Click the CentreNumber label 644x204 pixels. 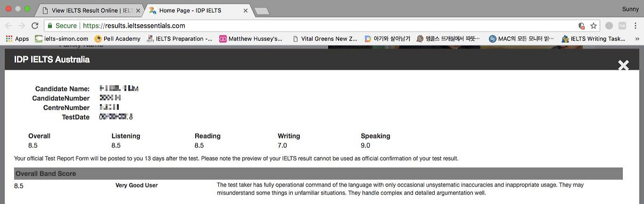(66, 108)
